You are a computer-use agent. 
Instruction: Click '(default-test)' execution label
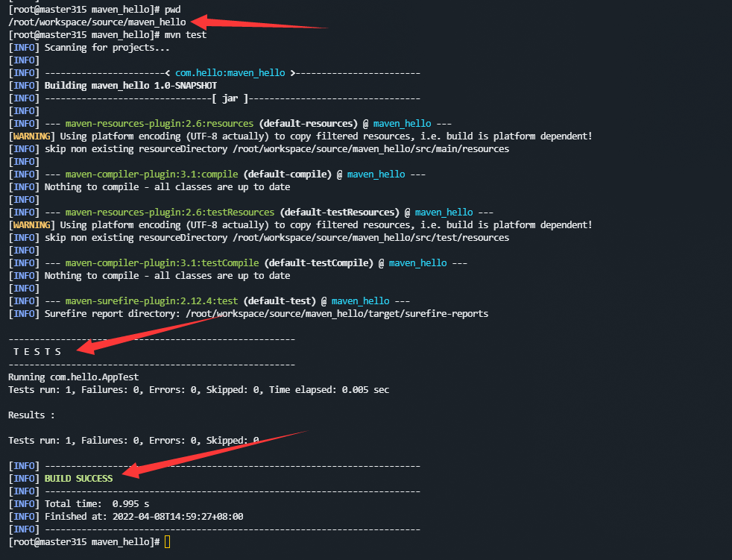pyautogui.click(x=280, y=301)
